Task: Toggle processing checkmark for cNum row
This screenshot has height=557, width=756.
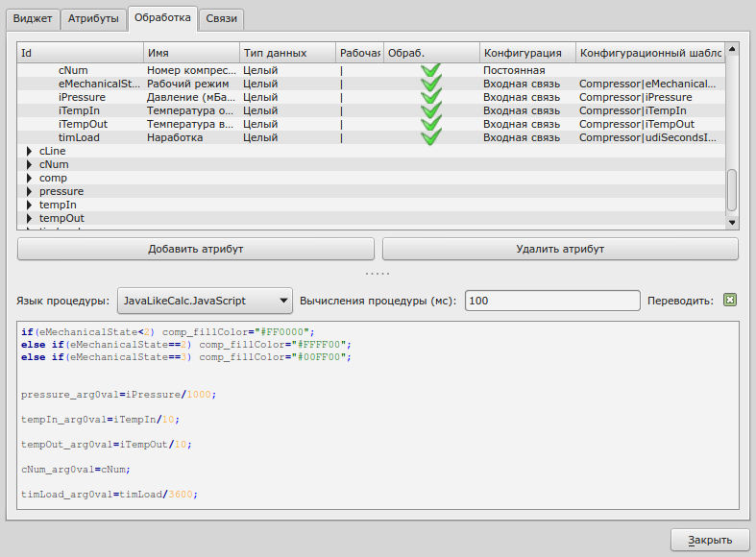Action: (430, 70)
